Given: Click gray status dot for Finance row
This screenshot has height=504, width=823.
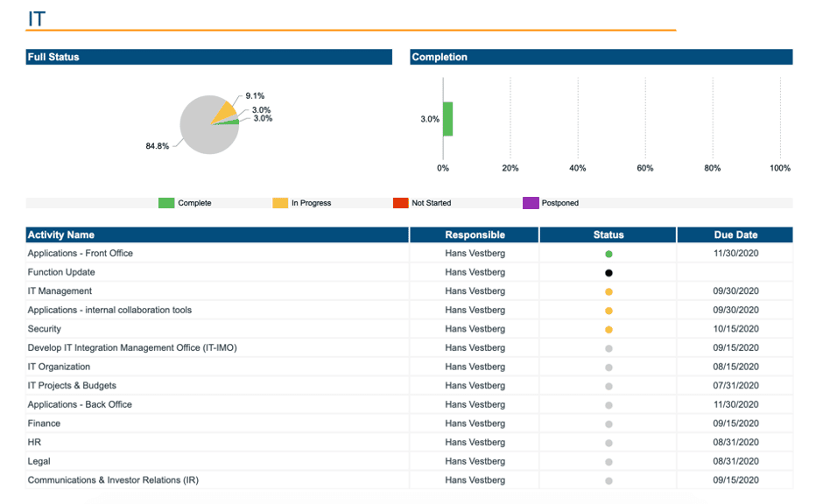Looking at the screenshot, I should (608, 423).
